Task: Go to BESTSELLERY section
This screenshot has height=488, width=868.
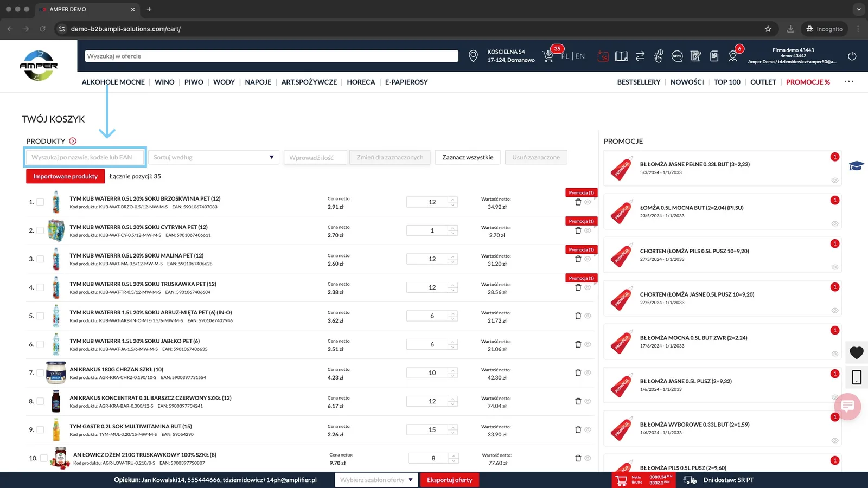Action: 639,82
